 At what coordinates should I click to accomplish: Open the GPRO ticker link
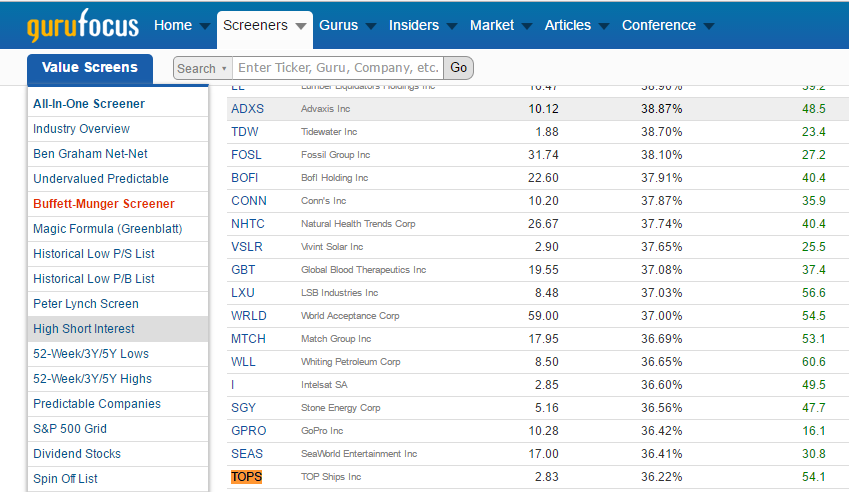point(249,430)
